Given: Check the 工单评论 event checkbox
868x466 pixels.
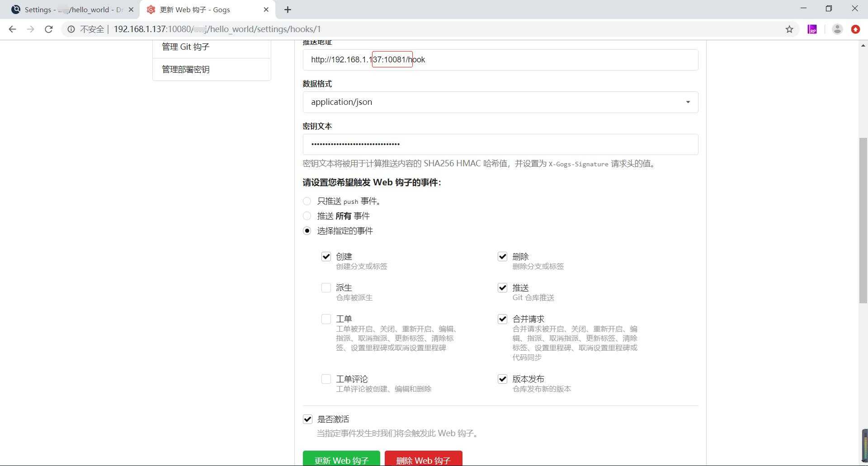Looking at the screenshot, I should coord(326,379).
